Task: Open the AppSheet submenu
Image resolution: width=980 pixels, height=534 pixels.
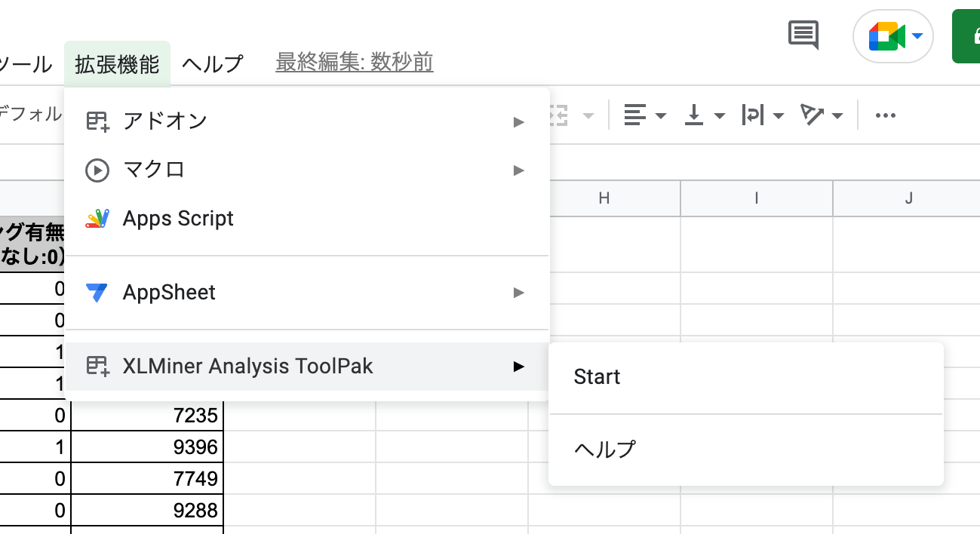Action: [307, 293]
